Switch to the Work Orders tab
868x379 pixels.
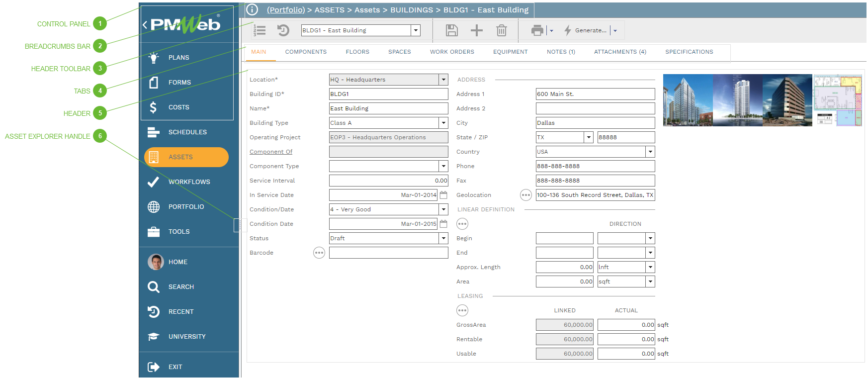pos(452,52)
